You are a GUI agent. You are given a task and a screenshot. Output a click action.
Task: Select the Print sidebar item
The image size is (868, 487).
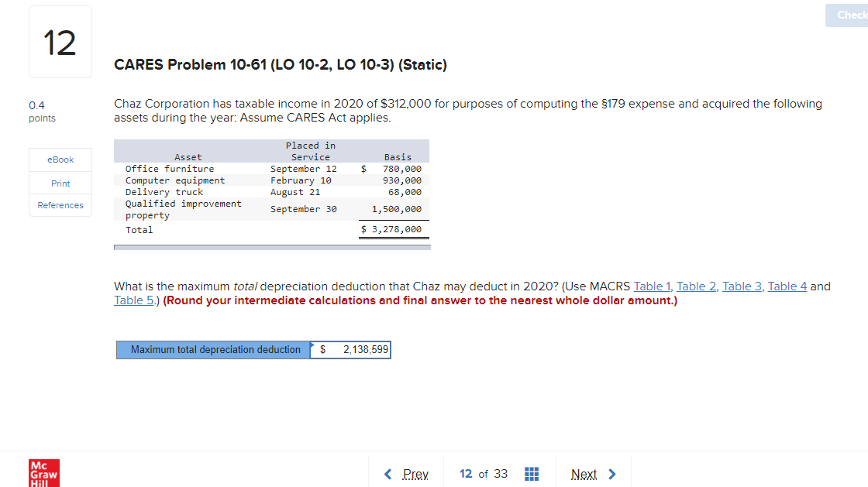point(60,183)
